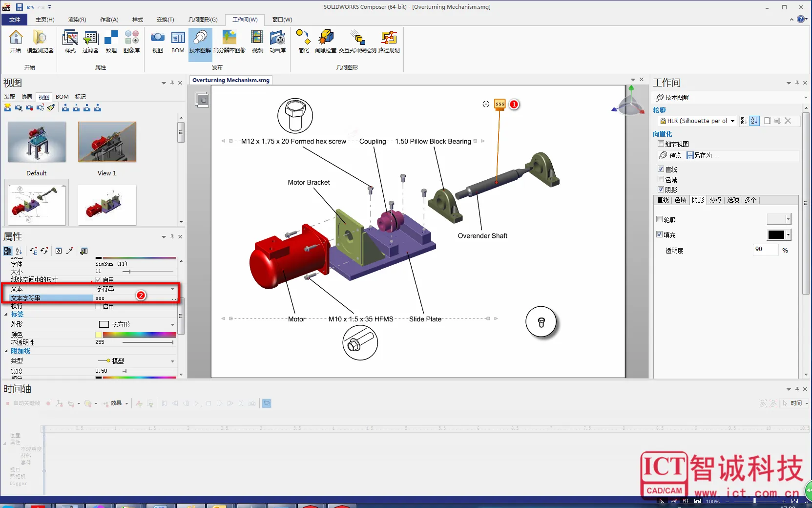Click the 预览 preview button
812x508 pixels.
(670, 155)
